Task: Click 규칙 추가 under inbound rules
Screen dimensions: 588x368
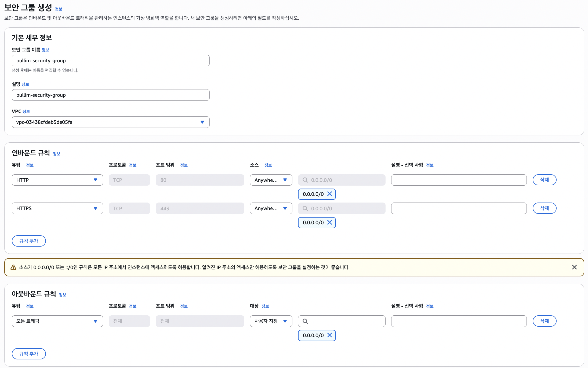Action: (29, 241)
